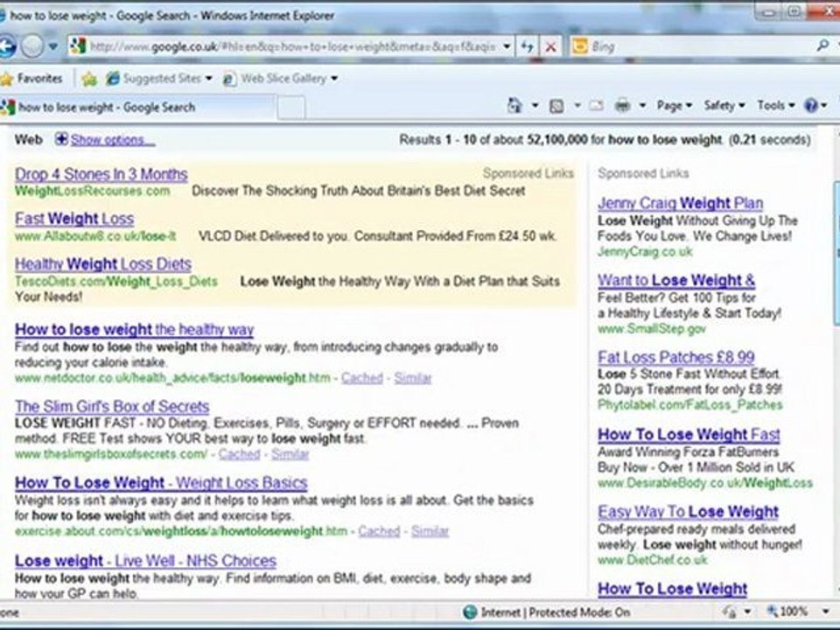Image resolution: width=840 pixels, height=630 pixels.
Task: Open the Safety menu
Action: coord(724,106)
